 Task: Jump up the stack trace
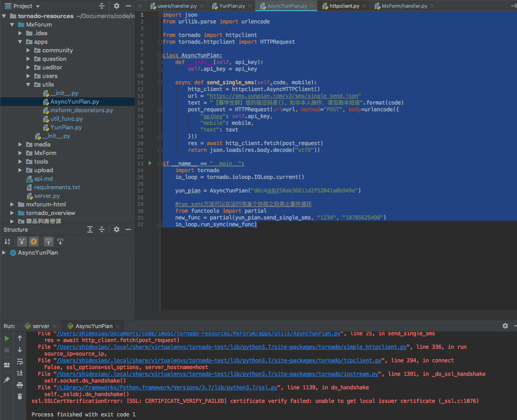tap(20, 338)
